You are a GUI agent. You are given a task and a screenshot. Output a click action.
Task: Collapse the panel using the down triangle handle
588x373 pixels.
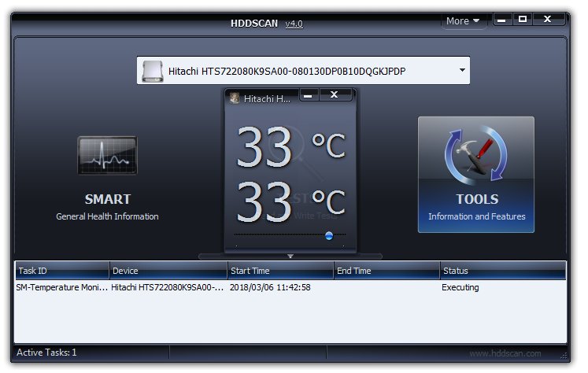(x=290, y=257)
